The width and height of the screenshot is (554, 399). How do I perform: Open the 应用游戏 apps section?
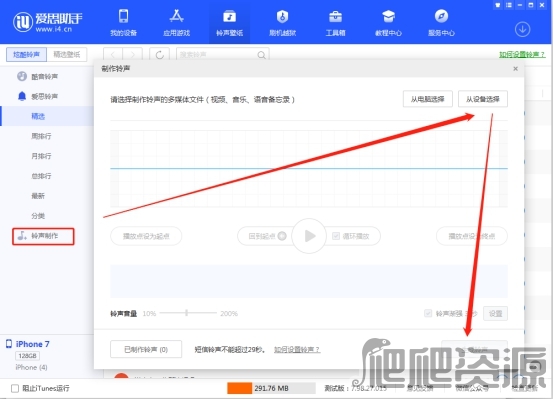tap(176, 23)
